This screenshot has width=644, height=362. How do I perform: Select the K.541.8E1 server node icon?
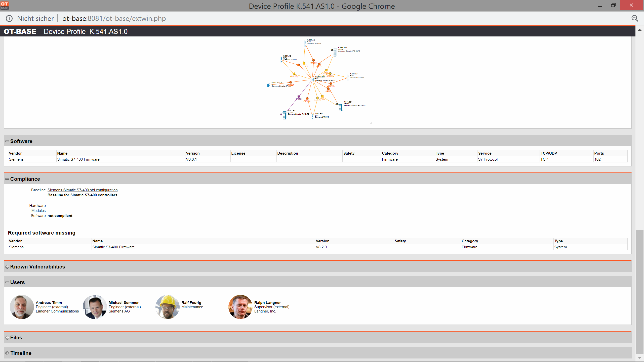click(340, 107)
